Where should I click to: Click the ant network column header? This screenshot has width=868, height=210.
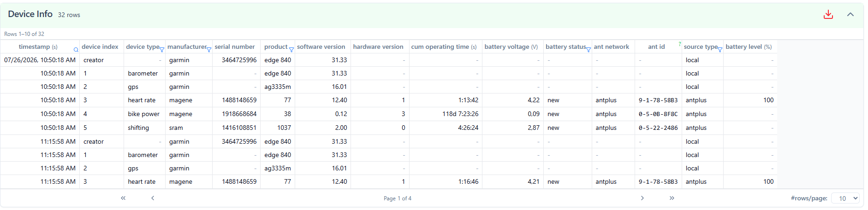(x=612, y=47)
